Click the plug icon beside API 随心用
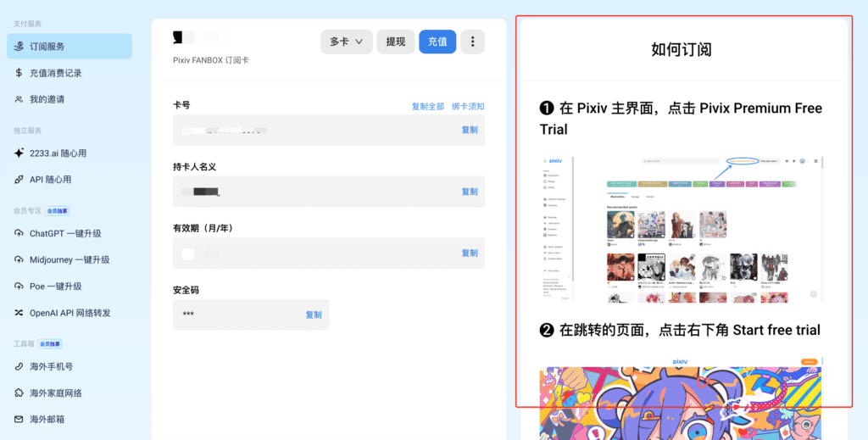Screen dimensions: 868x440 pyautogui.click(x=19, y=180)
